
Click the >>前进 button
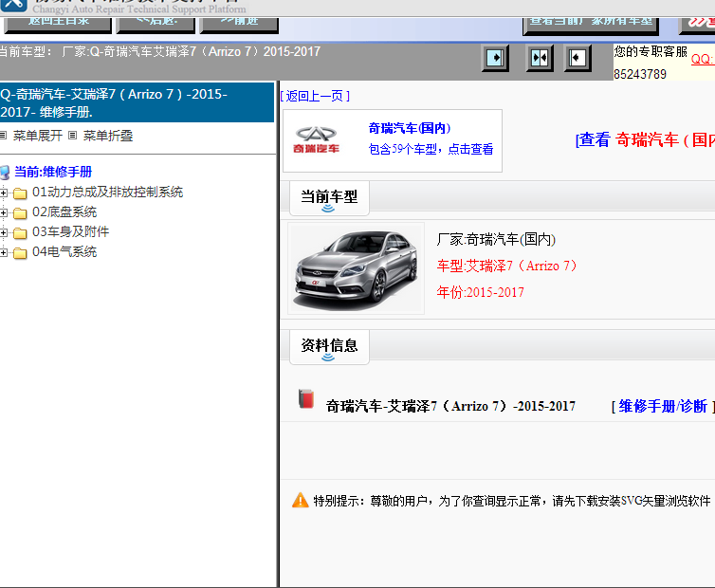239,25
